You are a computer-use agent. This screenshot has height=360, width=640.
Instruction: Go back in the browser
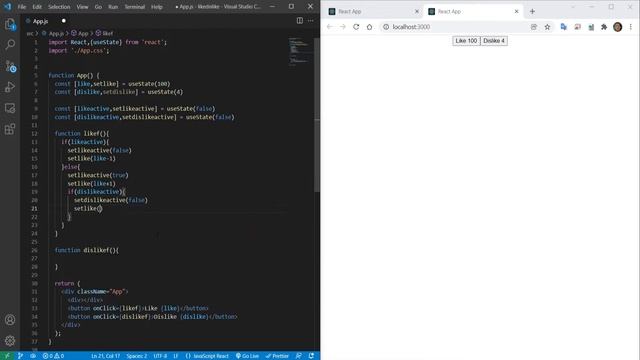[x=330, y=27]
